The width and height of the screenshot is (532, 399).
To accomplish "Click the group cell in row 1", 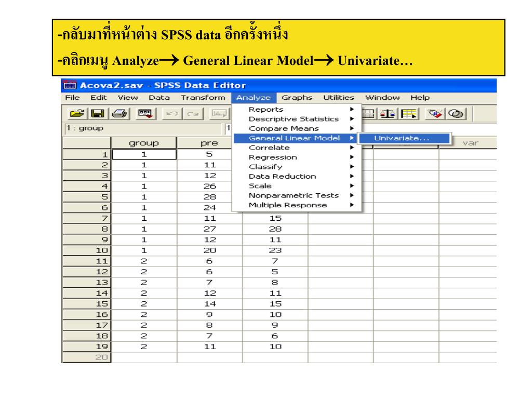I will click(144, 154).
